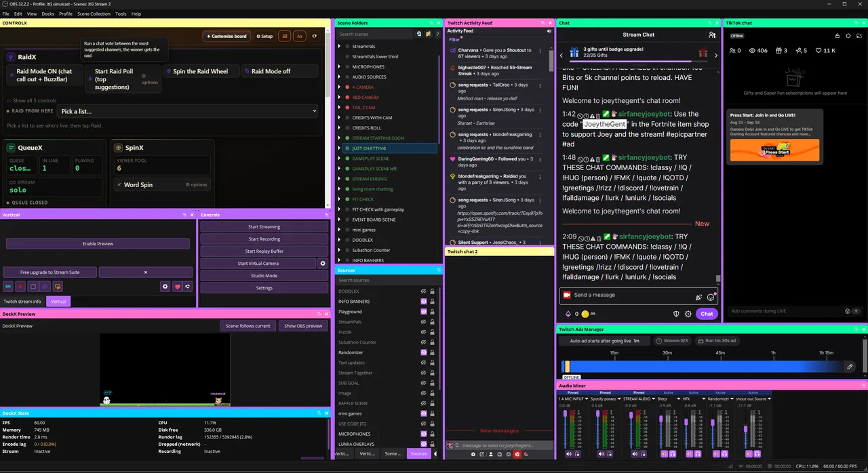Screen dimensions: 868x473
Task: Click the shield mod icon in Stream Chat
Action: (676, 314)
